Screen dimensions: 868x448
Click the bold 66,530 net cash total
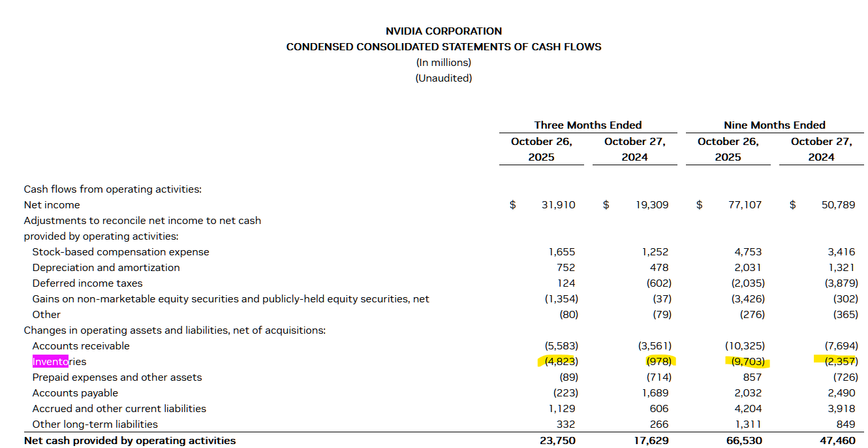(743, 441)
